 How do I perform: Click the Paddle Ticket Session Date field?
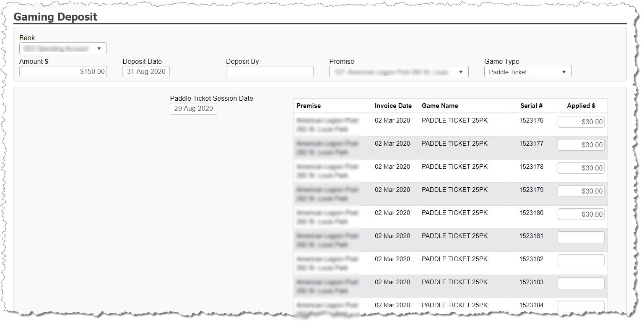pos(193,108)
